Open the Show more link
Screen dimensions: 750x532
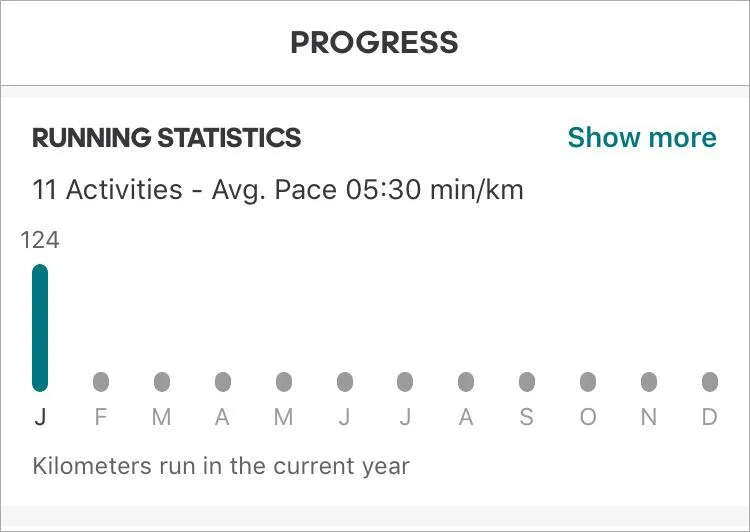tap(641, 138)
